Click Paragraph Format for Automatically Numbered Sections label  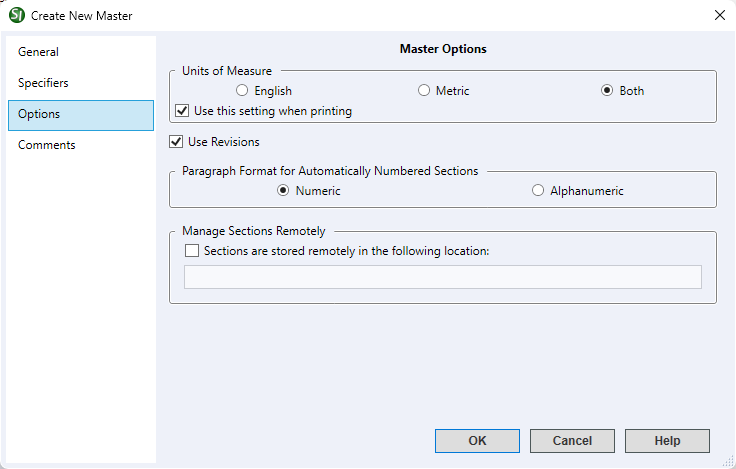[x=330, y=171]
